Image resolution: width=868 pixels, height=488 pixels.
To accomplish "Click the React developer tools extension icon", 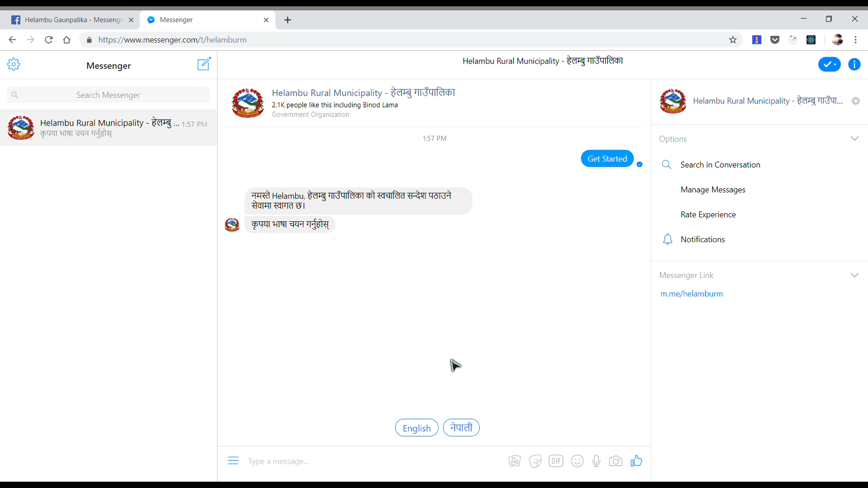I will point(811,40).
